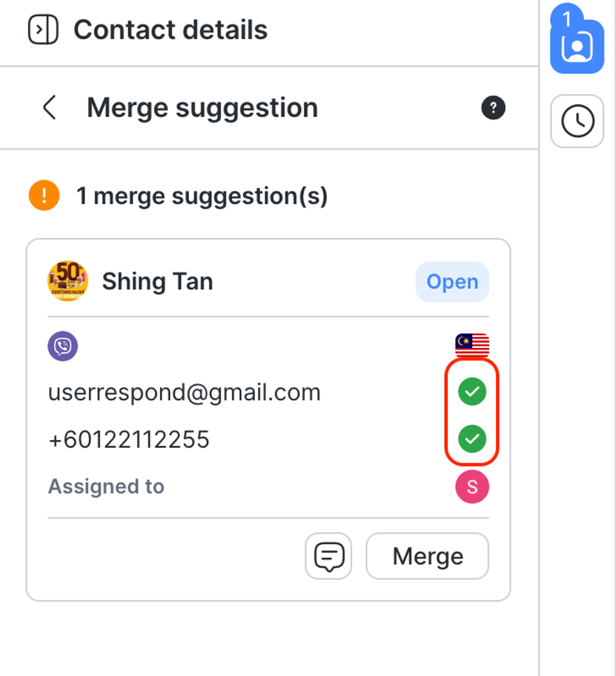Click the +60122112255 phone number
Viewport: 616px width, 676px height.
(x=129, y=439)
